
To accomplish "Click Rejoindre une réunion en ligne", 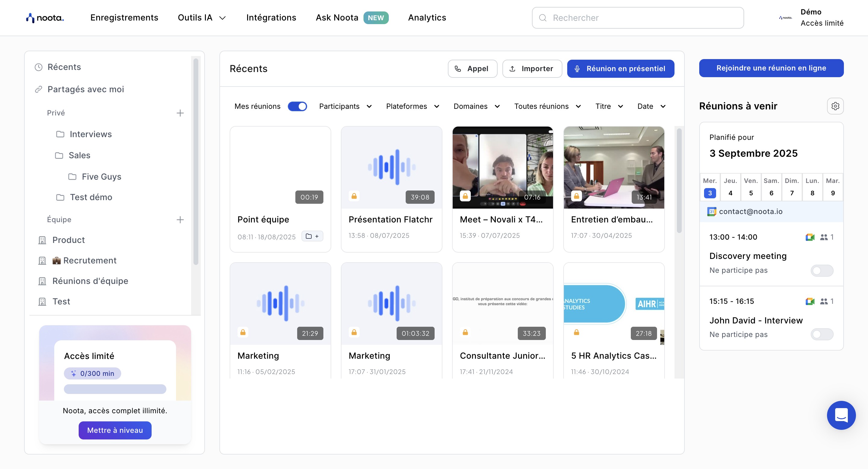I will tap(771, 68).
